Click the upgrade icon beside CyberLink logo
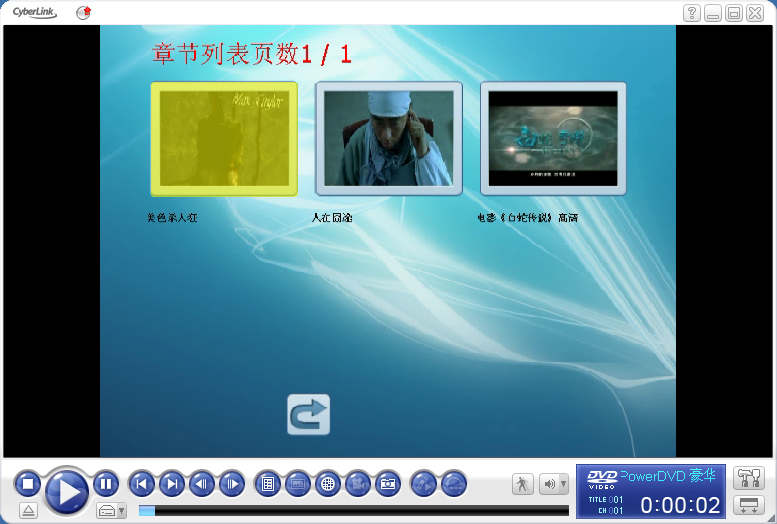This screenshot has height=524, width=777. pyautogui.click(x=83, y=12)
